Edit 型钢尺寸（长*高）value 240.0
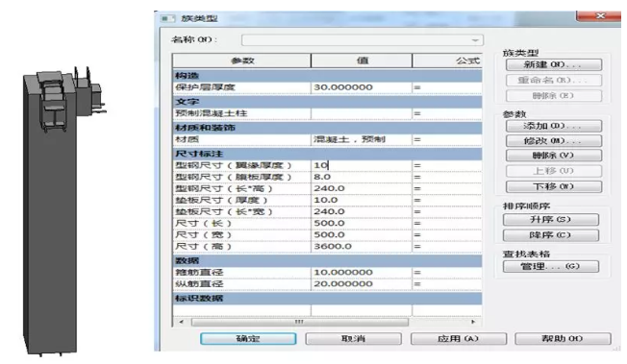 point(361,188)
